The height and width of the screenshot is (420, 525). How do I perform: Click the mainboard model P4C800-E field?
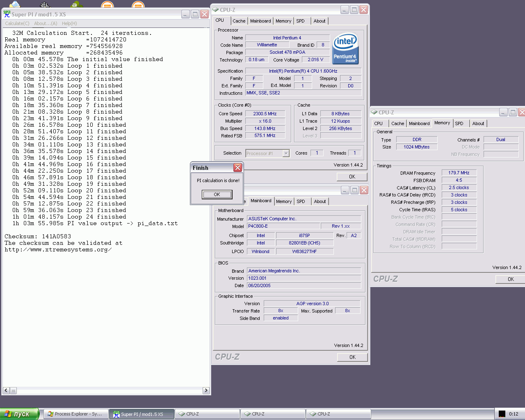pos(283,226)
